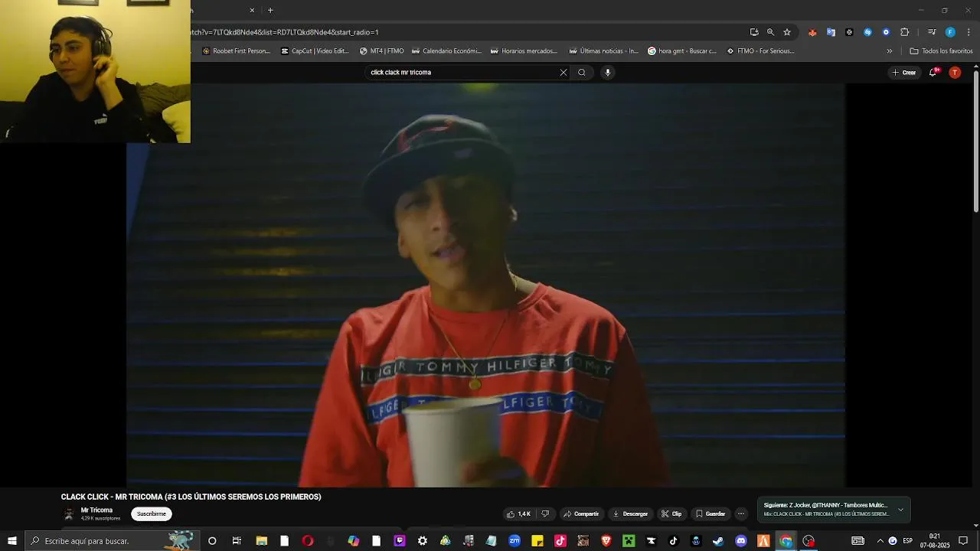Subscribe with the Suscribirme button

pos(152,514)
